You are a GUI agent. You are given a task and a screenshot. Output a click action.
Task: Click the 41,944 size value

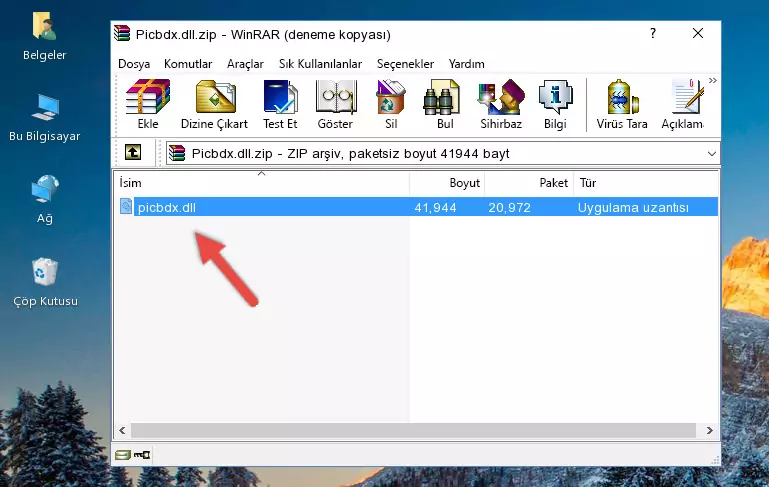pyautogui.click(x=435, y=207)
